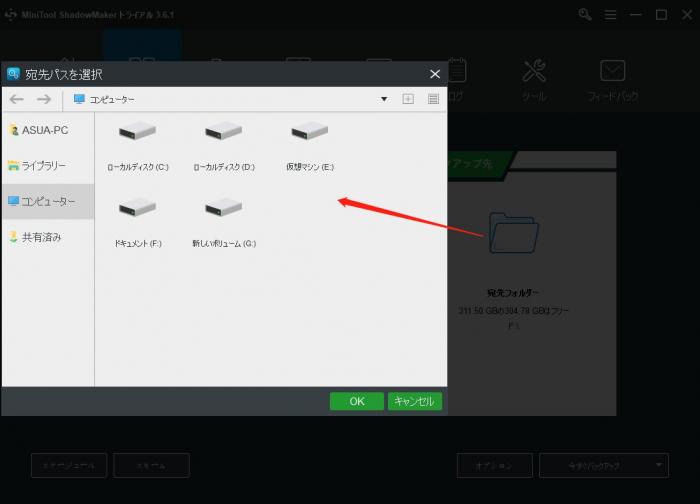Click the 宛先フォルダー folder icon
The width and height of the screenshot is (700, 504).
point(513,232)
